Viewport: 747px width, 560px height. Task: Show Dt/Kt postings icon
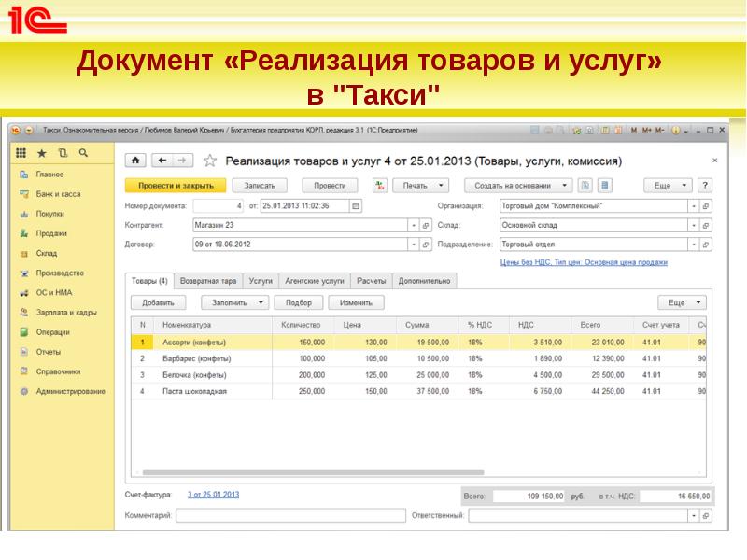[x=380, y=185]
